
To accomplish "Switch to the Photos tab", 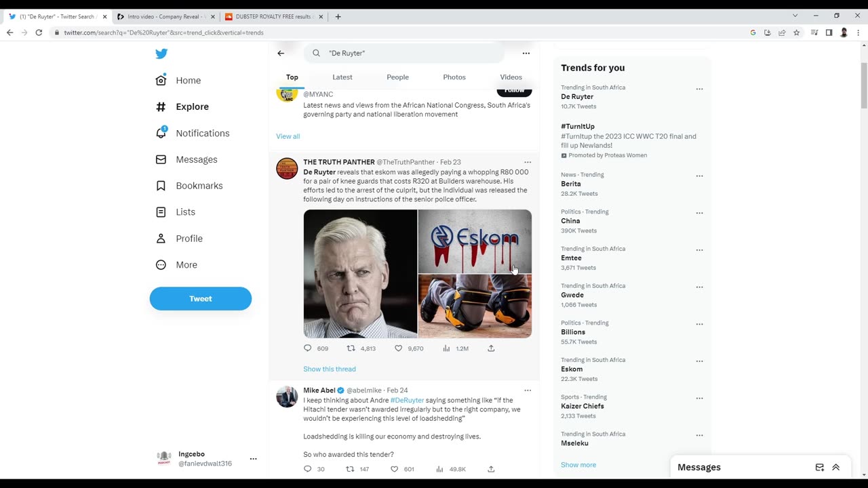I will coord(454,77).
